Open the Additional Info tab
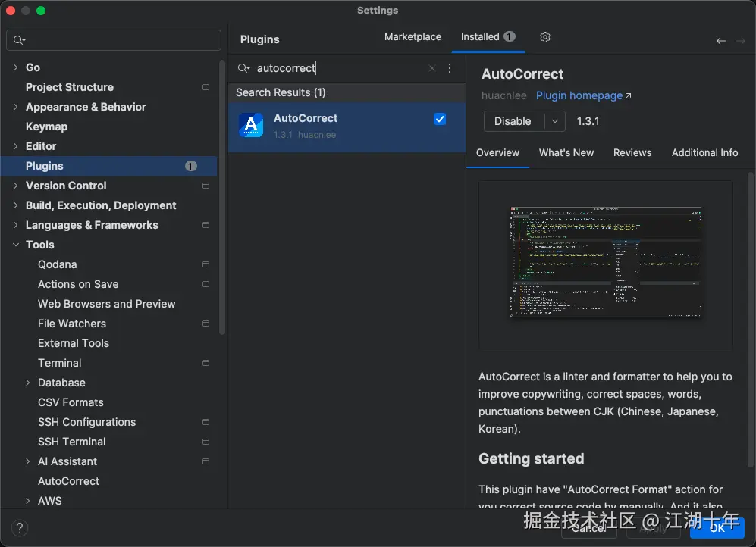This screenshot has width=756, height=547. (704, 152)
